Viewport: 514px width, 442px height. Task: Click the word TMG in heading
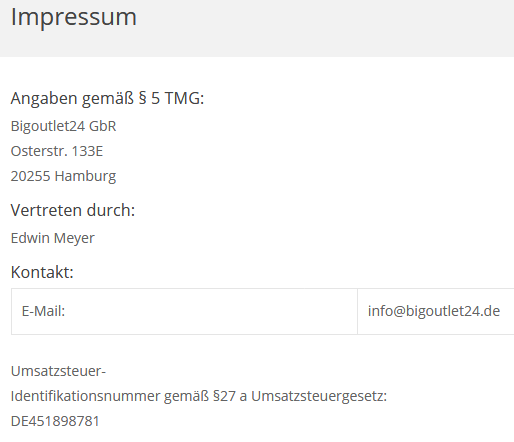click(x=184, y=98)
